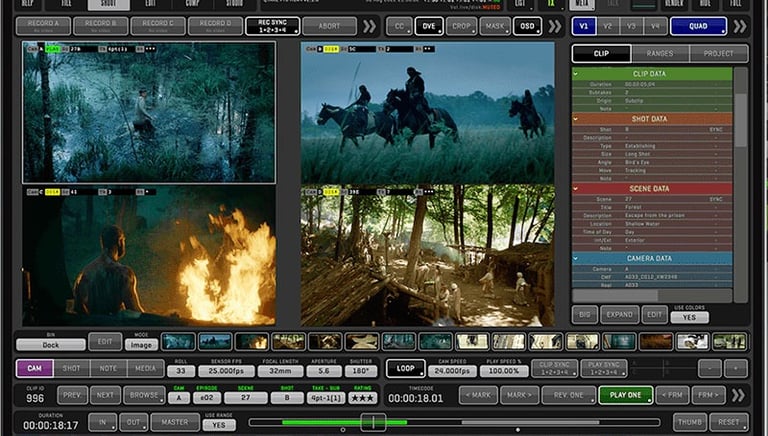This screenshot has height=436, width=768.
Task: Open the MODE Image dropdown
Action: click(141, 345)
